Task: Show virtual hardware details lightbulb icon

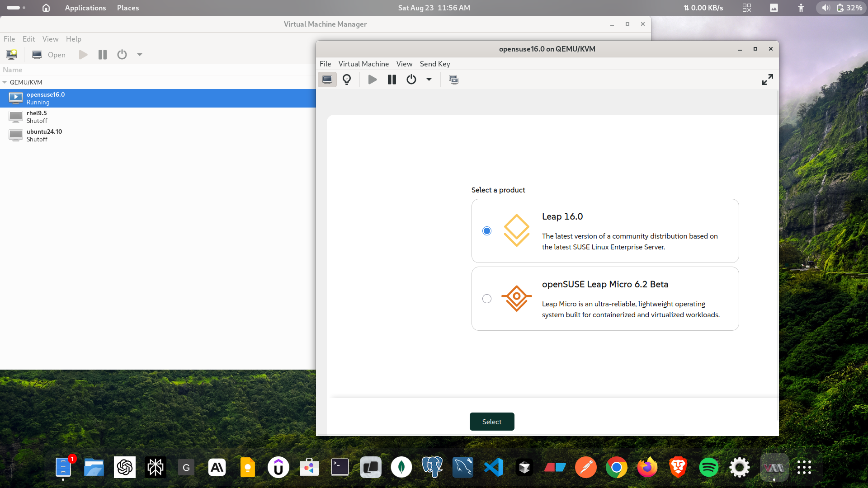Action: [x=347, y=80]
